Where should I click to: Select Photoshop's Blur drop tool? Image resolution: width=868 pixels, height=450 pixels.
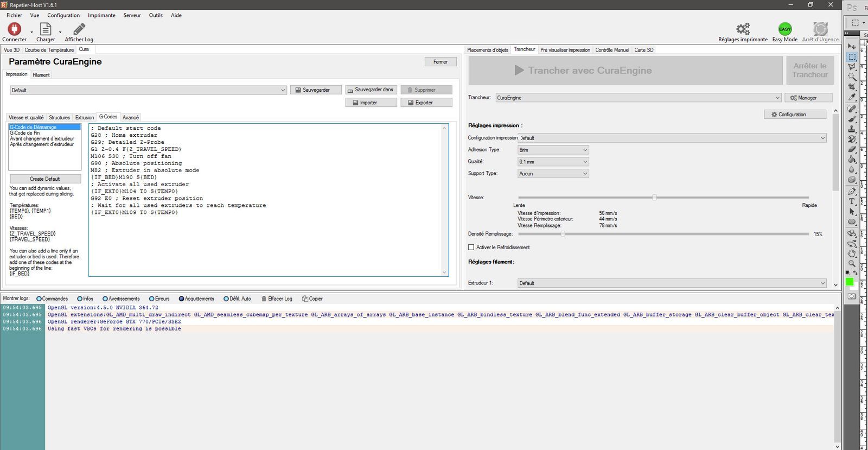click(852, 169)
